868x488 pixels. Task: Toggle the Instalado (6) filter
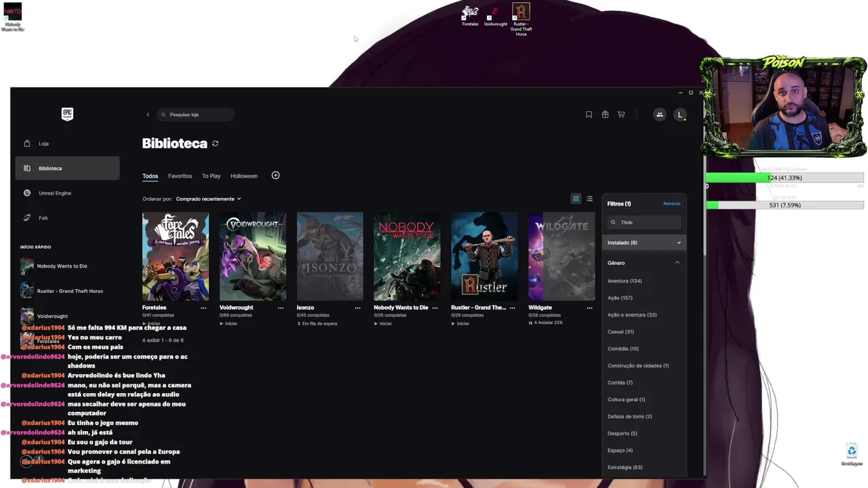[x=644, y=243]
